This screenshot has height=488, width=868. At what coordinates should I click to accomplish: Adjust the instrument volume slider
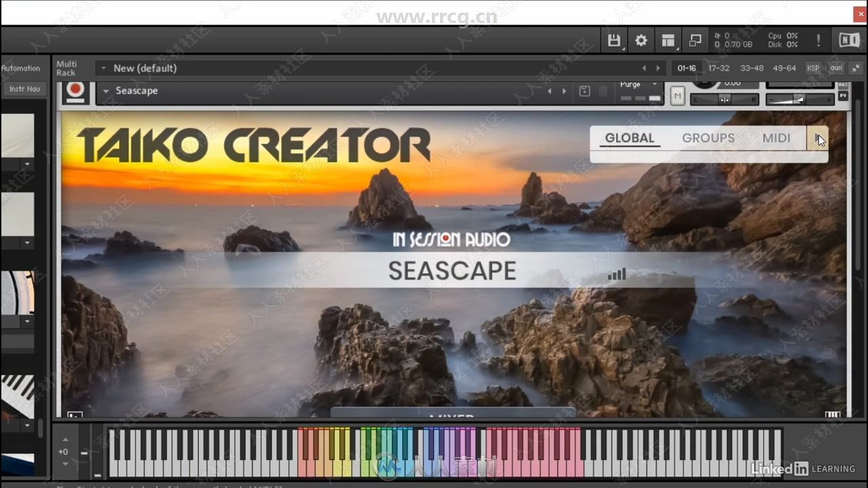[800, 100]
